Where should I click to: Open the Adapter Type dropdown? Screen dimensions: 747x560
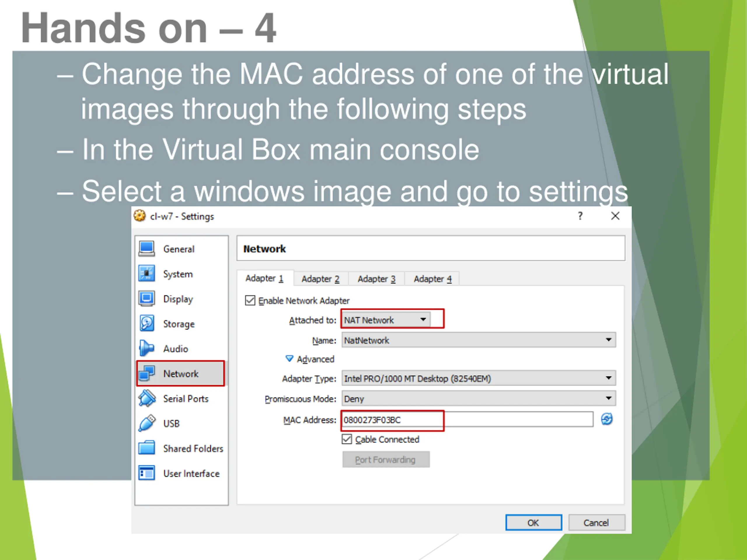[x=479, y=378]
